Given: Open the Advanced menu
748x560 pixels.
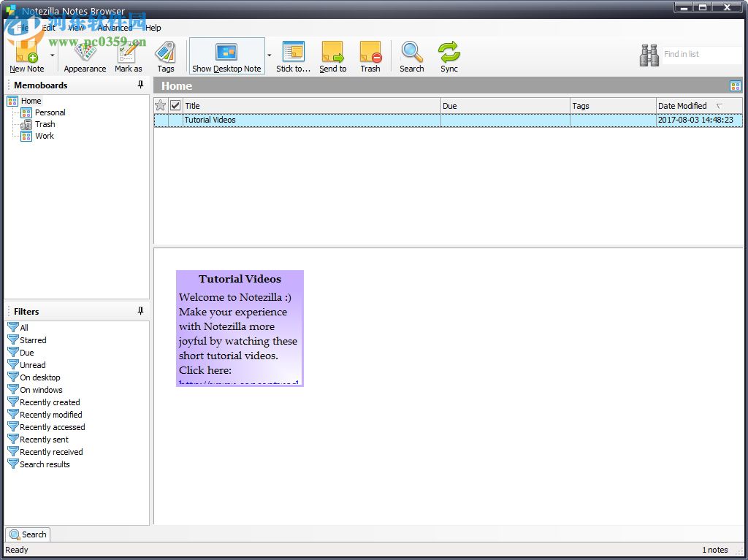Looking at the screenshot, I should coord(115,28).
